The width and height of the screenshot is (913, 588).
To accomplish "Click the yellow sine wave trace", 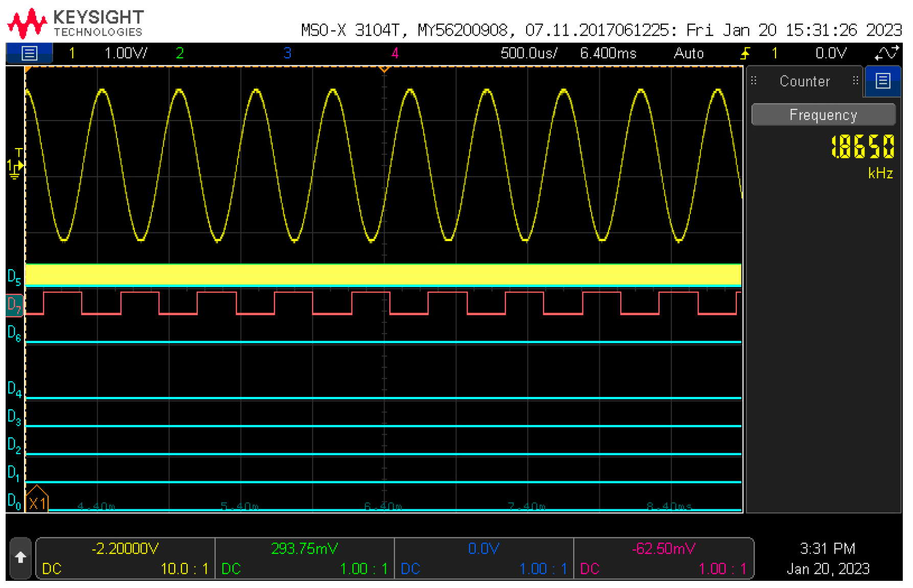I will [x=383, y=165].
